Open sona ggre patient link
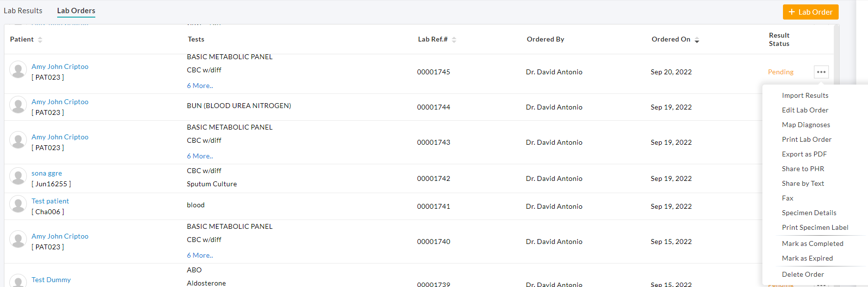Screen dimensions: 868x287 click(47, 173)
